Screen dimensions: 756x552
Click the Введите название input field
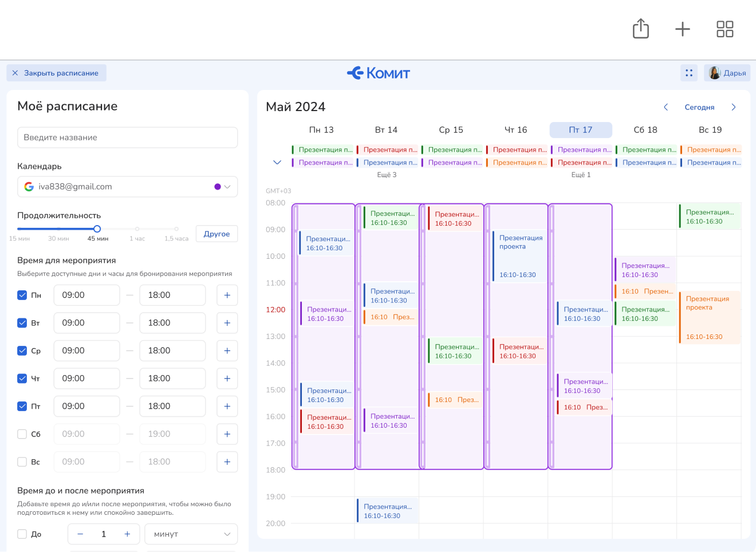point(127,137)
